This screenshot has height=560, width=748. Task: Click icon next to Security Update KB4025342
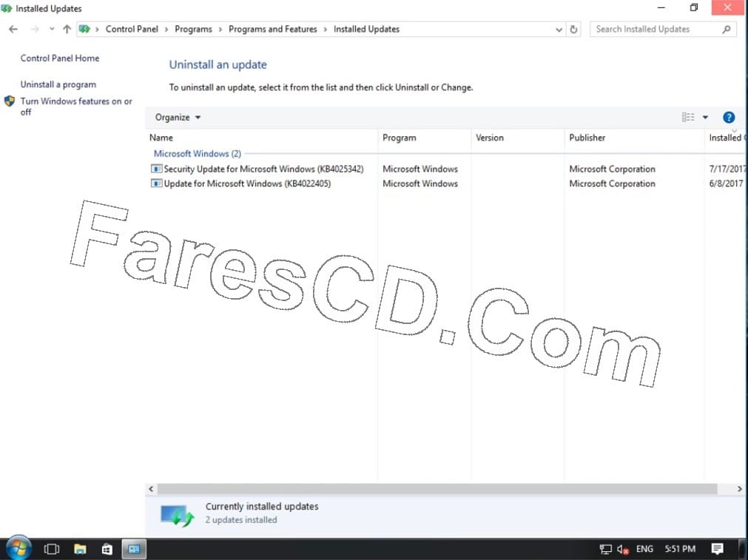coord(156,169)
